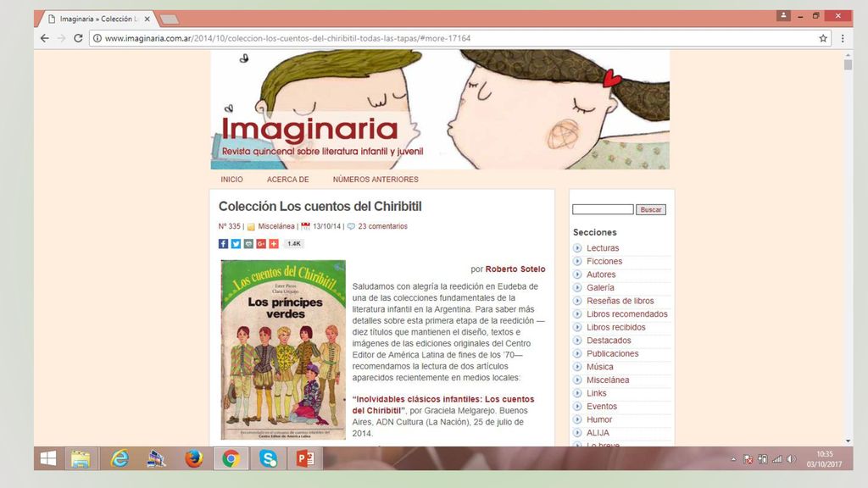Image resolution: width=868 pixels, height=488 pixels.
Task: Open Humor section
Action: 599,419
